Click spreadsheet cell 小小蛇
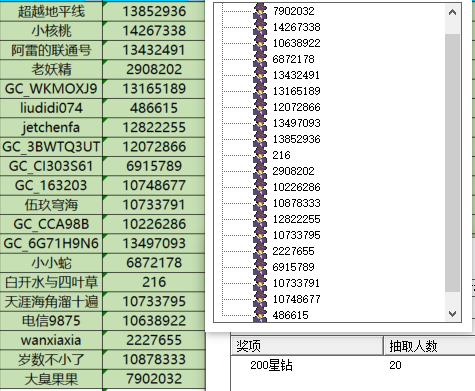 (51, 263)
